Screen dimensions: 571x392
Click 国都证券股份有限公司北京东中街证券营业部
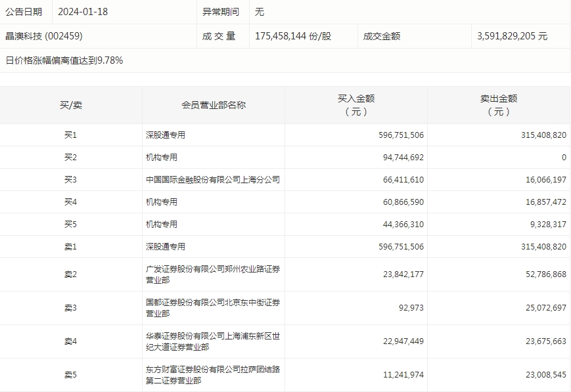pyautogui.click(x=213, y=308)
